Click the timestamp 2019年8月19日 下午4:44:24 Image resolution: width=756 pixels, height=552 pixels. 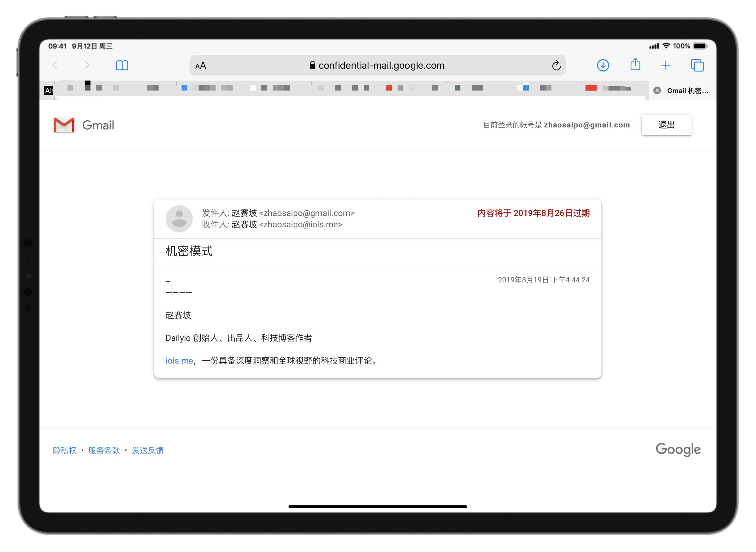point(544,280)
